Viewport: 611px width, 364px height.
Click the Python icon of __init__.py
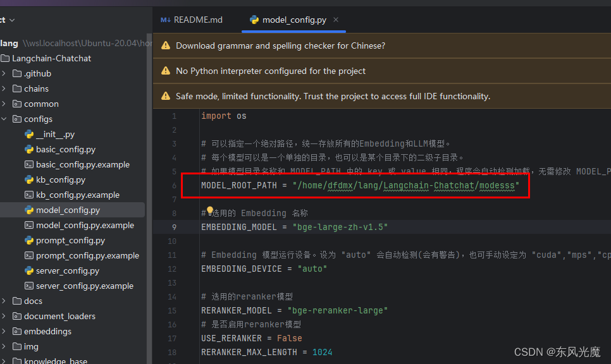(x=29, y=134)
